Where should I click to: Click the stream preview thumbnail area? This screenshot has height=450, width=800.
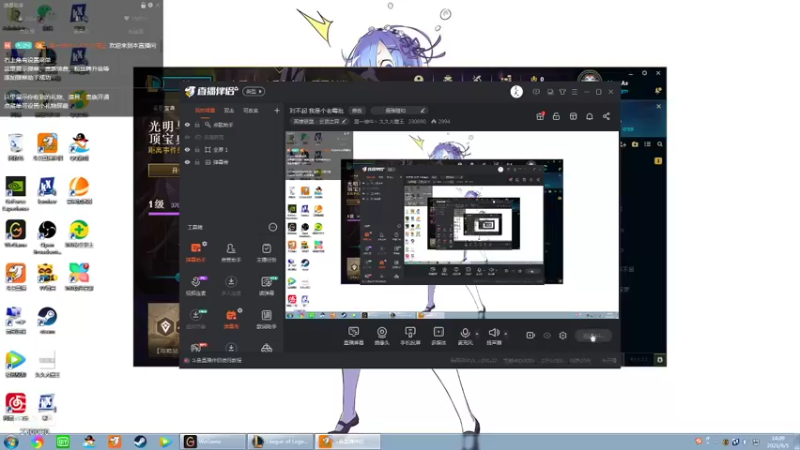452,225
